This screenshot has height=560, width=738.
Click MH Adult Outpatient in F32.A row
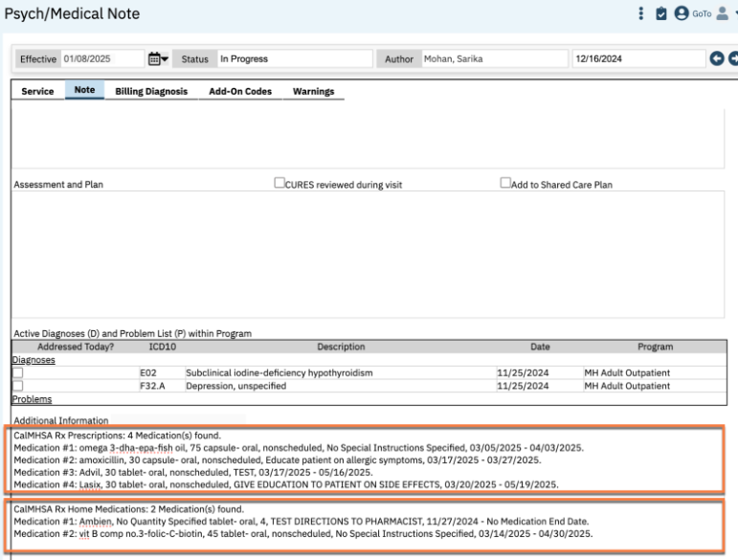click(627, 386)
